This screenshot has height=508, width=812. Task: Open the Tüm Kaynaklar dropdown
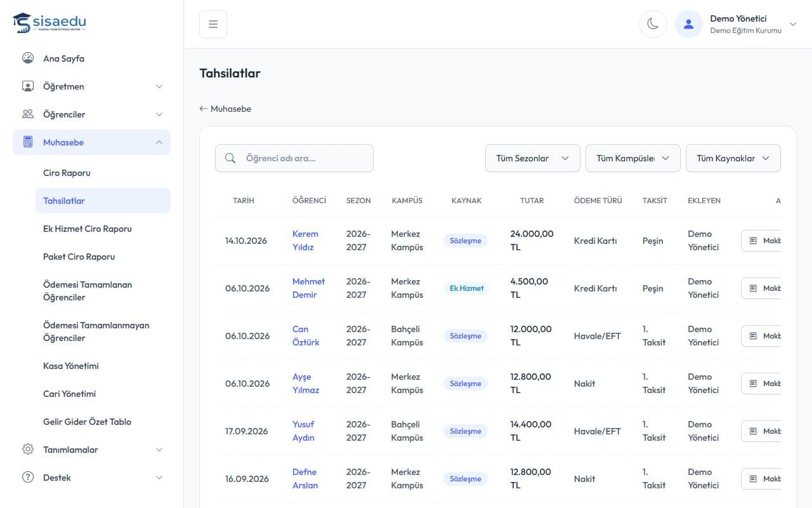click(733, 158)
